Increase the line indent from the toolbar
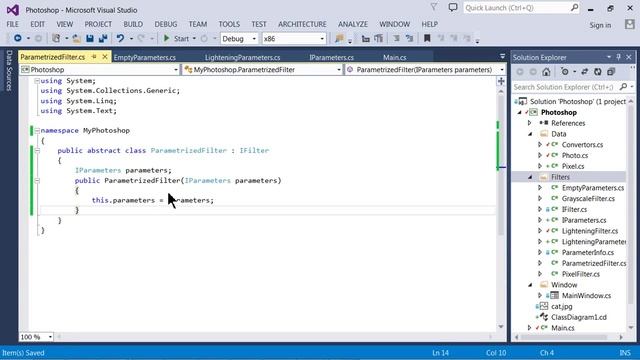The image size is (640, 360). pyautogui.click(x=409, y=38)
